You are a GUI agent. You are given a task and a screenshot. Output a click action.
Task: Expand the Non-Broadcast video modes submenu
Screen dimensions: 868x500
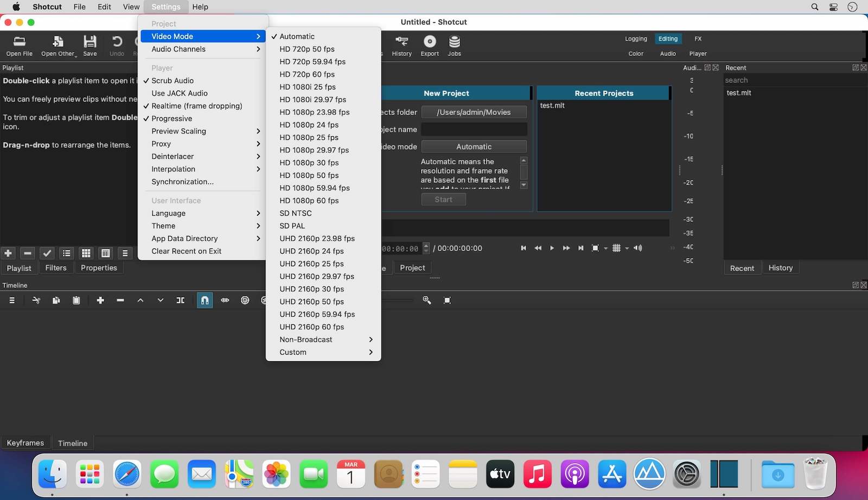(x=323, y=339)
